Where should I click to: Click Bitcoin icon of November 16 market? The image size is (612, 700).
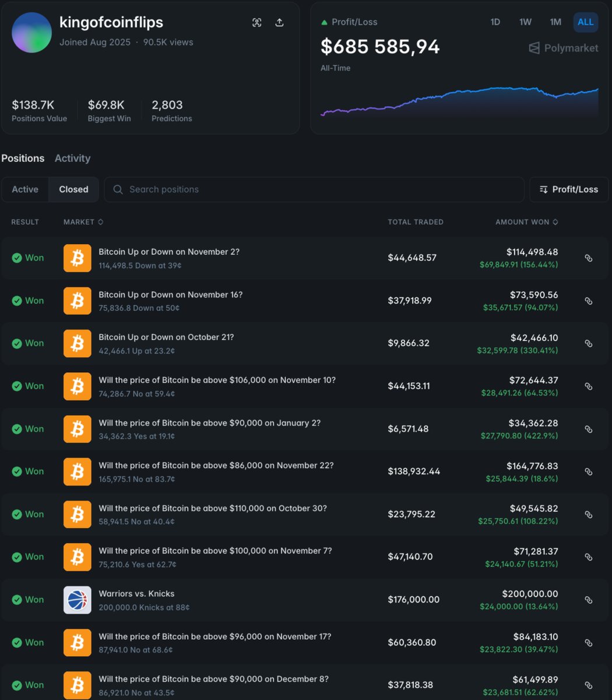point(78,301)
